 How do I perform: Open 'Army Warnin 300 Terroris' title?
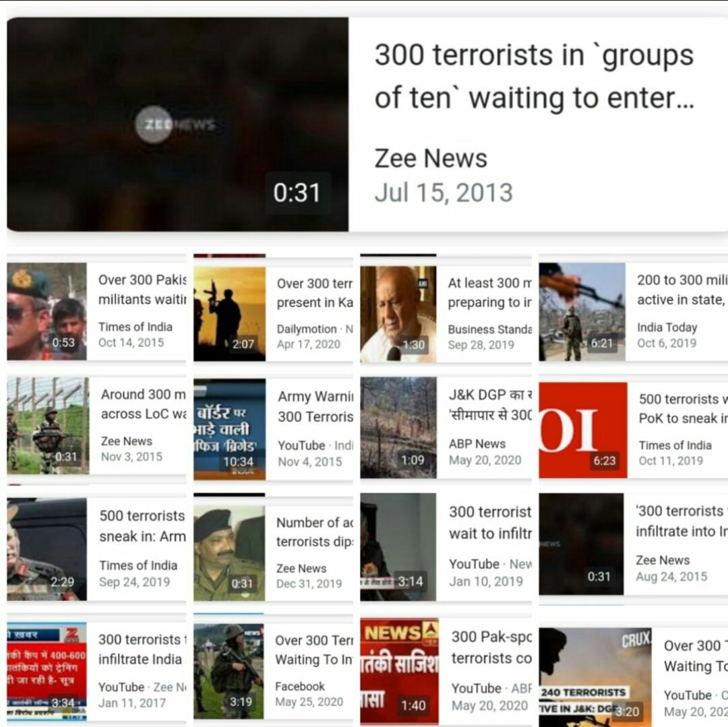point(315,406)
